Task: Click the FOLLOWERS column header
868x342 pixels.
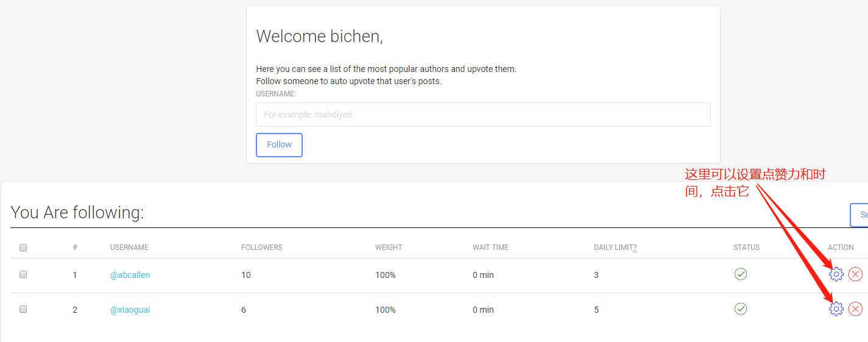Action: [262, 248]
